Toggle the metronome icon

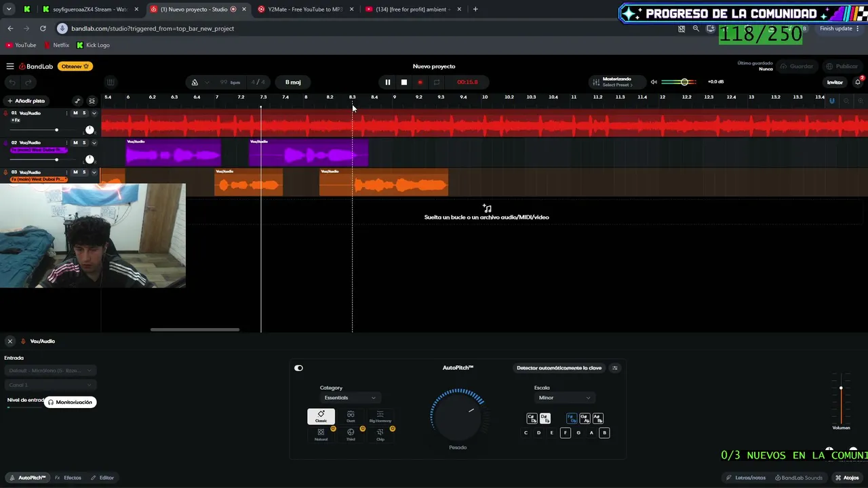[195, 82]
